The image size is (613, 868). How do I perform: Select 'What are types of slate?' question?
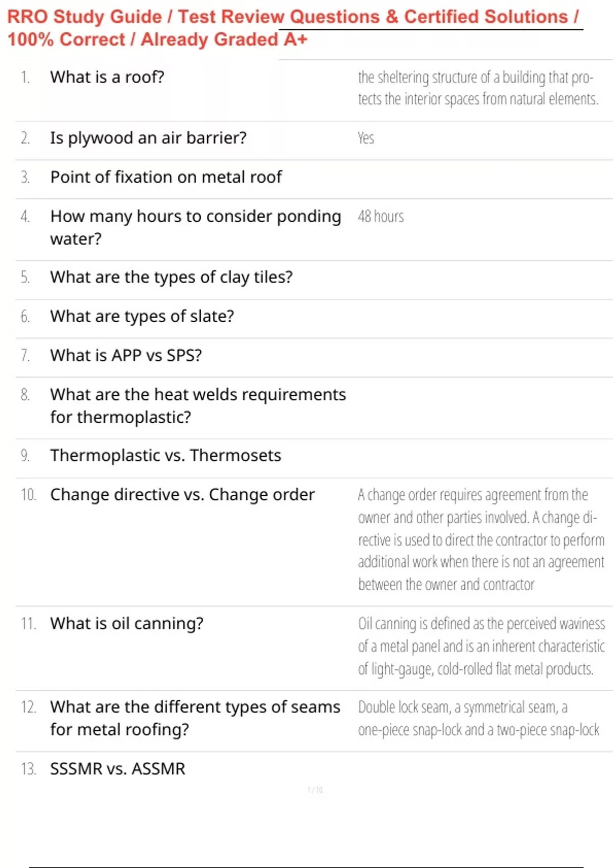coord(142,317)
